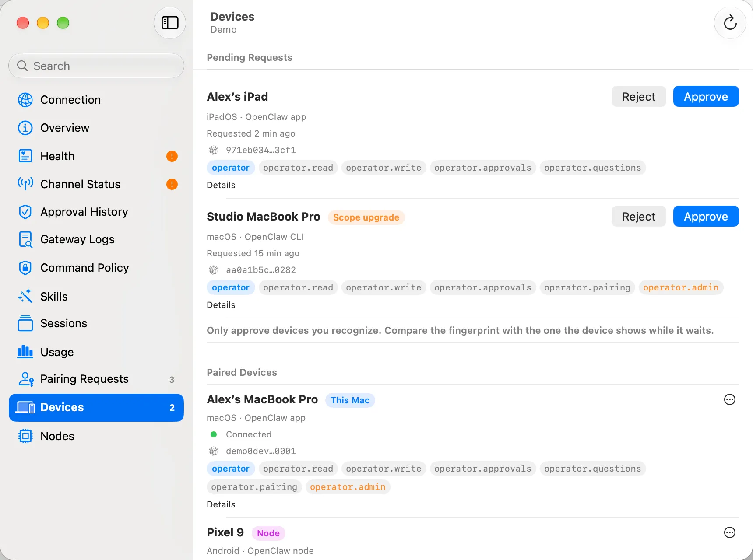753x560 pixels.
Task: Click the blue operator tag on Alex's iPad
Action: click(231, 168)
